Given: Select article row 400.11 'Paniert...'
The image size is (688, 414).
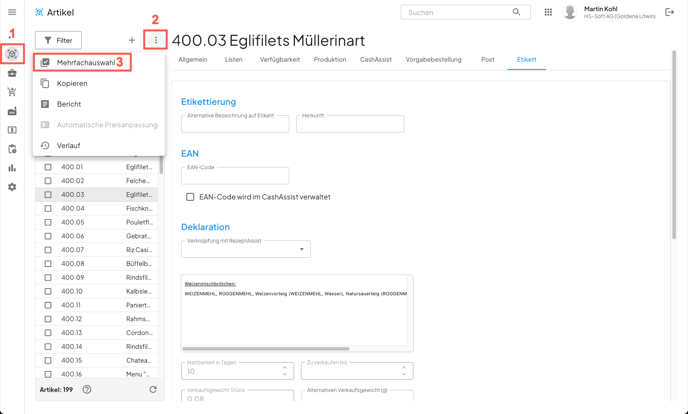Looking at the screenshot, I should (x=97, y=305).
